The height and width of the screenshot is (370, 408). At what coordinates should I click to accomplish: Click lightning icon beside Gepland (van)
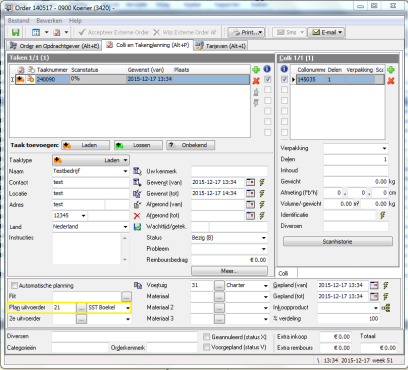386,285
